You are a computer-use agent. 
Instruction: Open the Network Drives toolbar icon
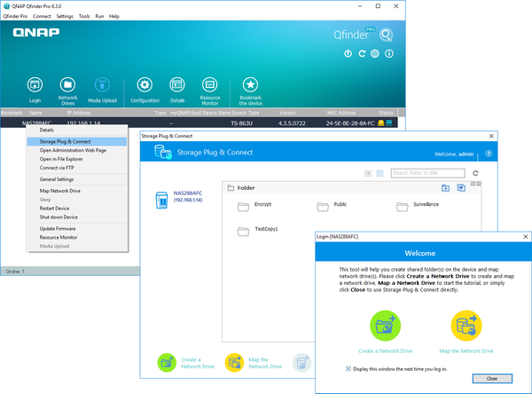[68, 84]
